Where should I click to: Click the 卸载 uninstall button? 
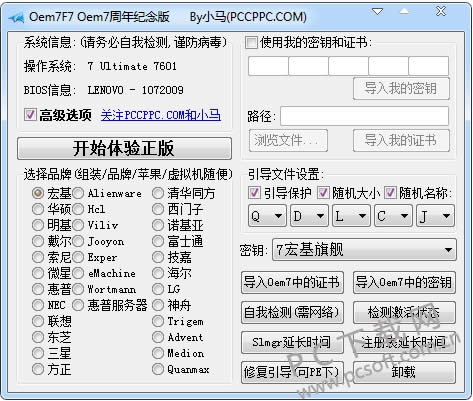(404, 372)
